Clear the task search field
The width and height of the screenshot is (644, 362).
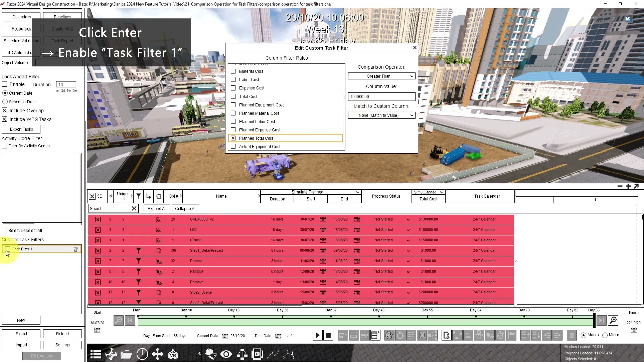134,208
